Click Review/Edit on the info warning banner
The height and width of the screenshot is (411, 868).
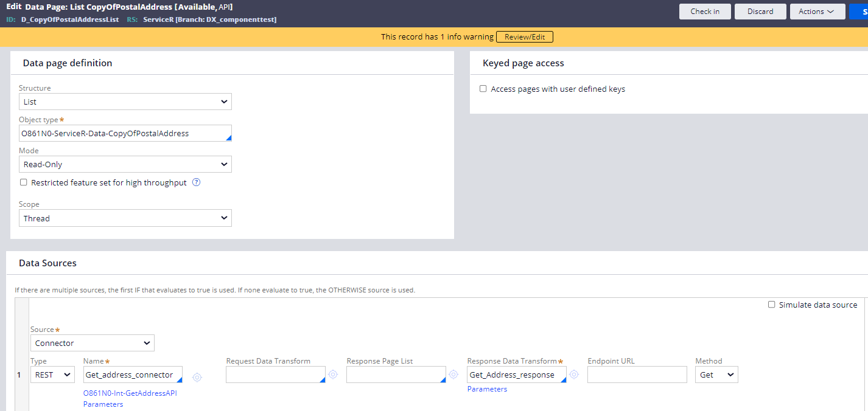click(x=524, y=36)
